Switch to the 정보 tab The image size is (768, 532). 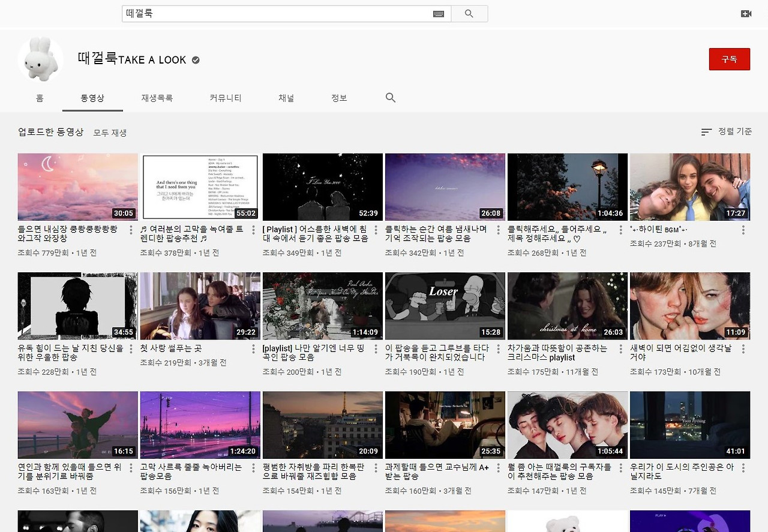point(338,97)
